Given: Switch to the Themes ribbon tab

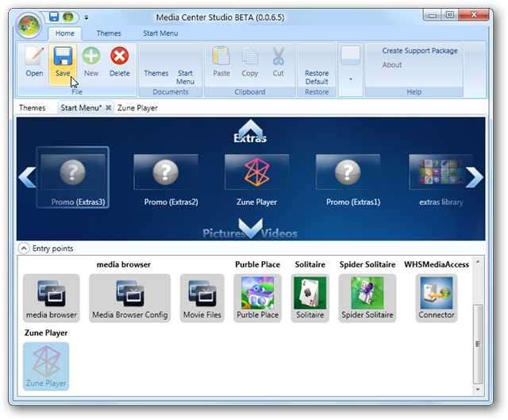Looking at the screenshot, I should click(109, 33).
